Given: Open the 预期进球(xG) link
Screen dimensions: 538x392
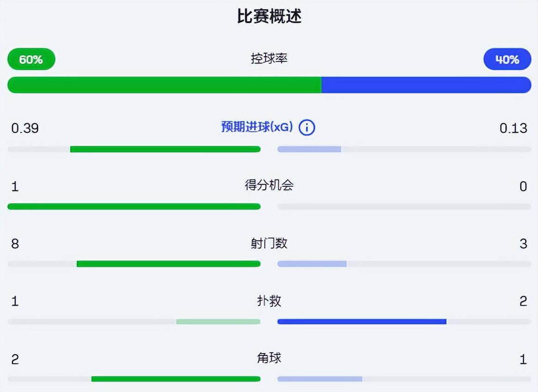Looking at the screenshot, I should [257, 127].
